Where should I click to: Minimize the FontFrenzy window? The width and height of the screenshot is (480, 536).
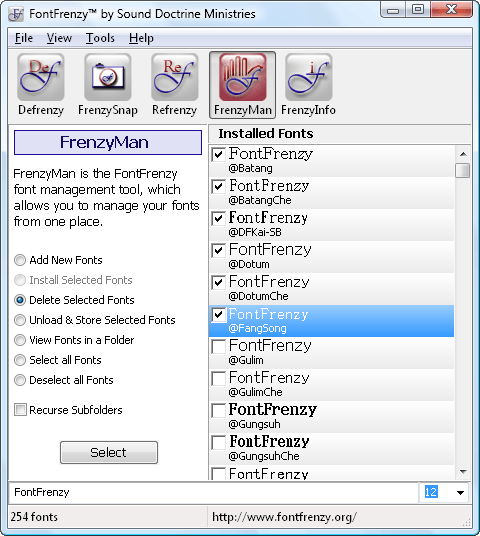click(x=393, y=10)
